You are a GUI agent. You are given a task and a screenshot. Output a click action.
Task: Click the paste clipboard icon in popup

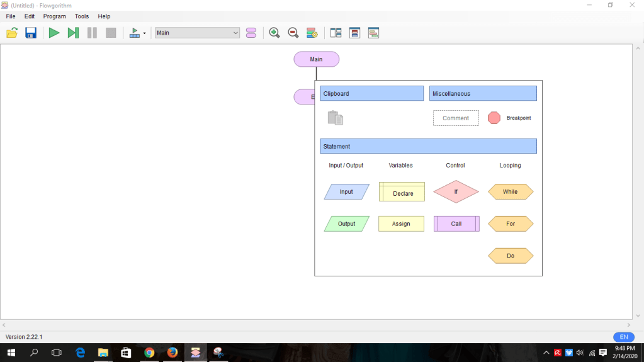pyautogui.click(x=336, y=118)
